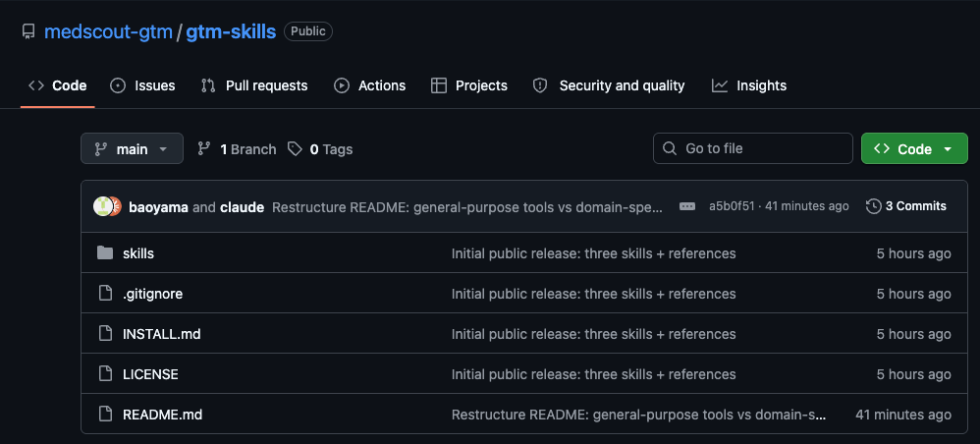The width and height of the screenshot is (980, 444).
Task: Click README.md's 41 minutes ago timestamp
Action: (x=903, y=415)
